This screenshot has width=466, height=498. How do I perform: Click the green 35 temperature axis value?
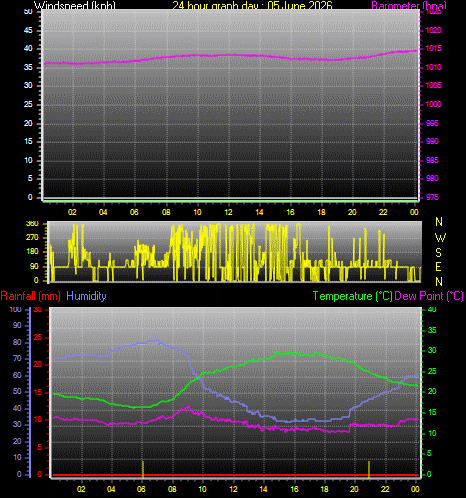[x=432, y=330]
